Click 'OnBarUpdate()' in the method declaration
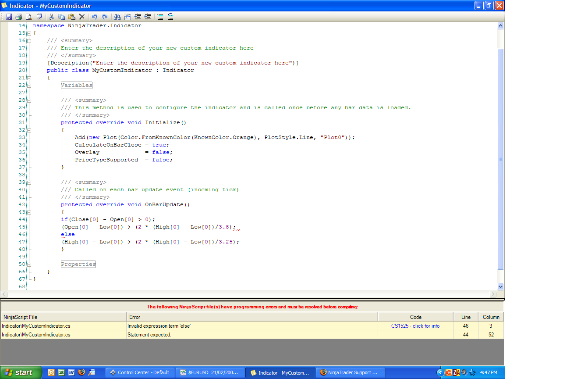Screen dimensions: 588x379 coord(167,204)
